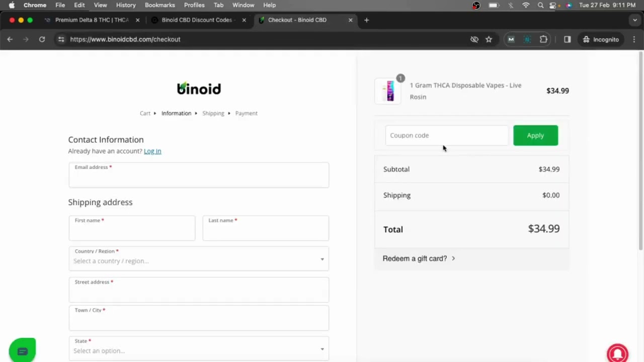
Task: Reload the checkout page
Action: [42, 39]
